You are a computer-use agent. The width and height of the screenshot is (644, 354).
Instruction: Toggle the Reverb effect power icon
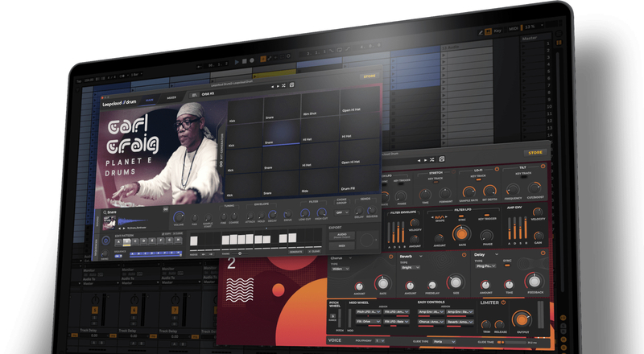pos(464,255)
